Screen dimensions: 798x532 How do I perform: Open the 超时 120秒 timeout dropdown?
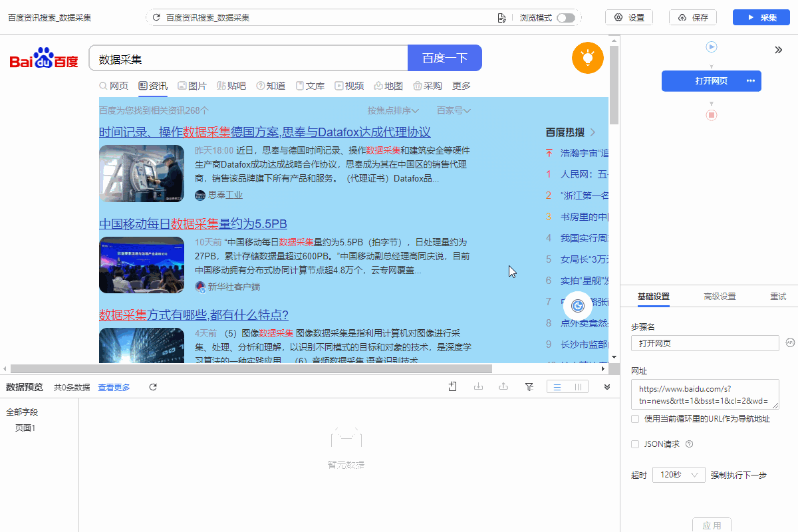point(679,475)
